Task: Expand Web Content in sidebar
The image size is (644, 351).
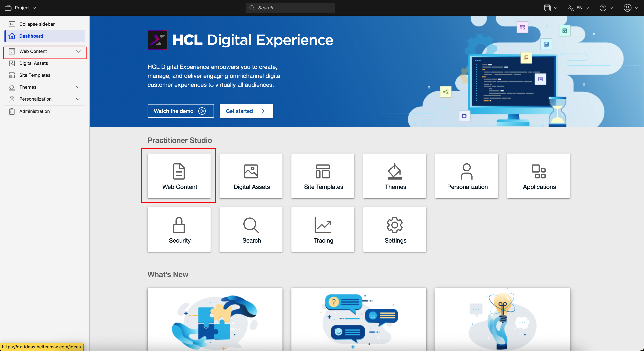Action: (78, 51)
